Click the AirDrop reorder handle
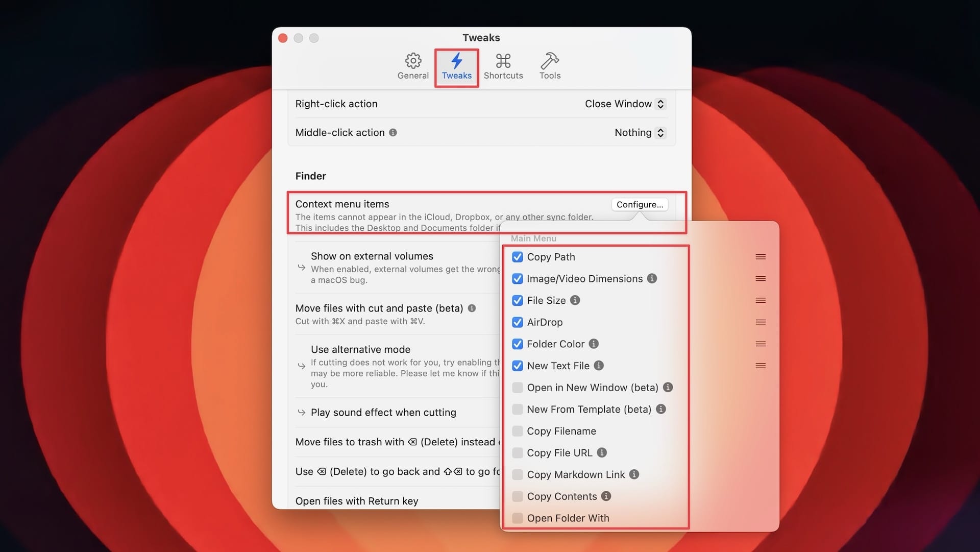 pos(761,322)
